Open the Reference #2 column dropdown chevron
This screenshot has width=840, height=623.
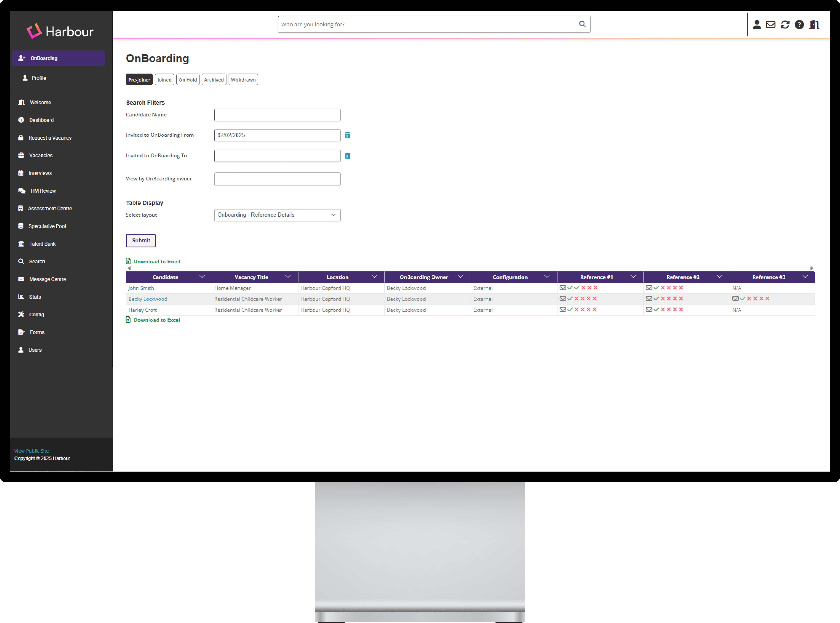pos(720,277)
